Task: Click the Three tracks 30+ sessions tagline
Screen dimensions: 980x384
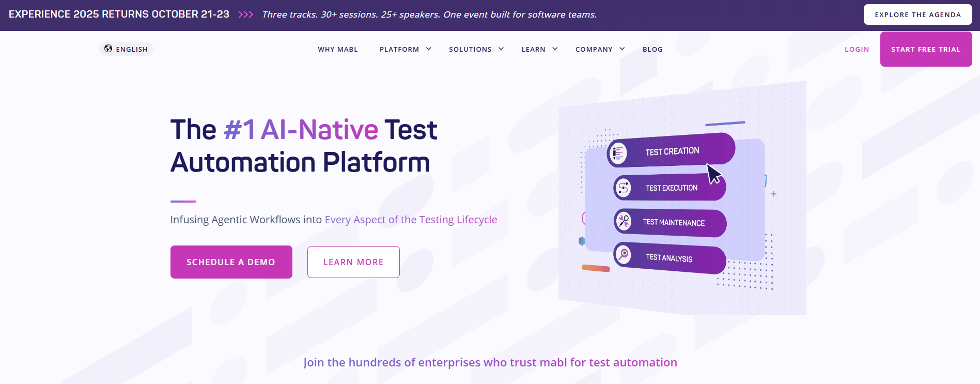Action: tap(429, 14)
